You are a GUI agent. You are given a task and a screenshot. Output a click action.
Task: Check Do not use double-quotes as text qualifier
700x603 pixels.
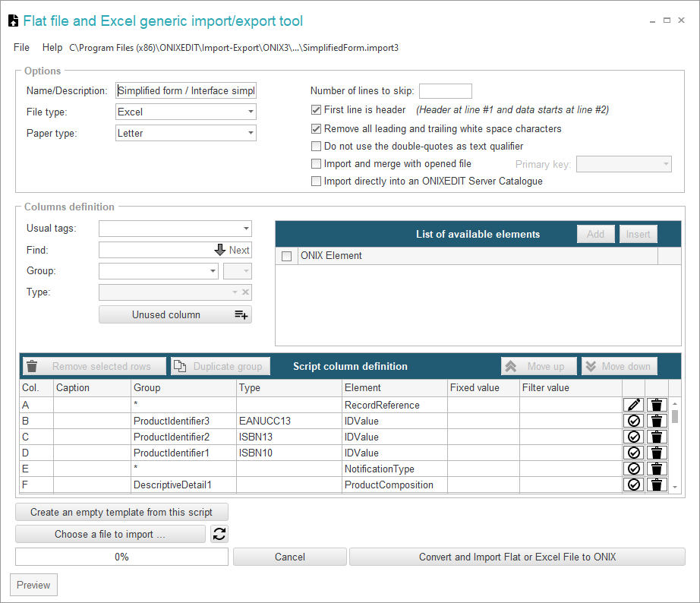(x=317, y=146)
